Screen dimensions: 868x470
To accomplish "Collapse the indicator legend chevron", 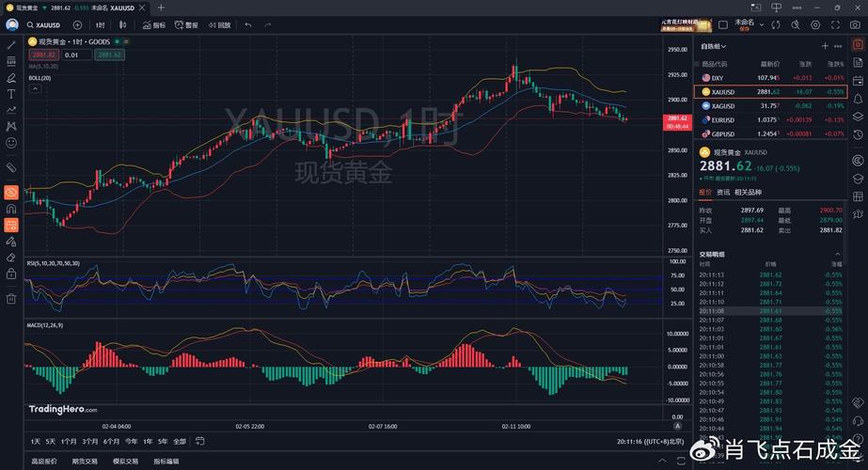I will click(x=35, y=89).
